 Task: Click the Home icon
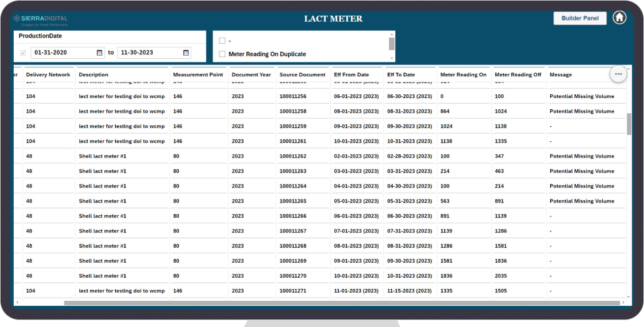click(619, 18)
